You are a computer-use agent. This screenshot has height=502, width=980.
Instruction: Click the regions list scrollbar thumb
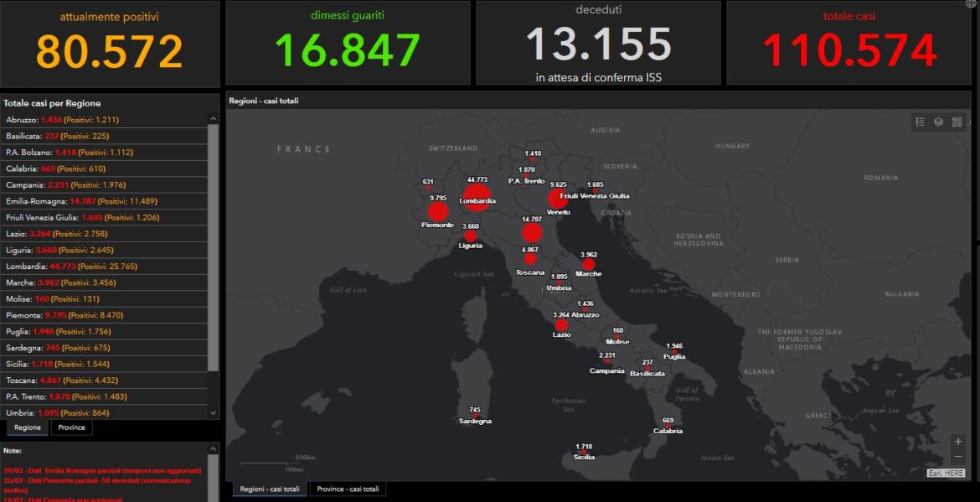(213, 247)
